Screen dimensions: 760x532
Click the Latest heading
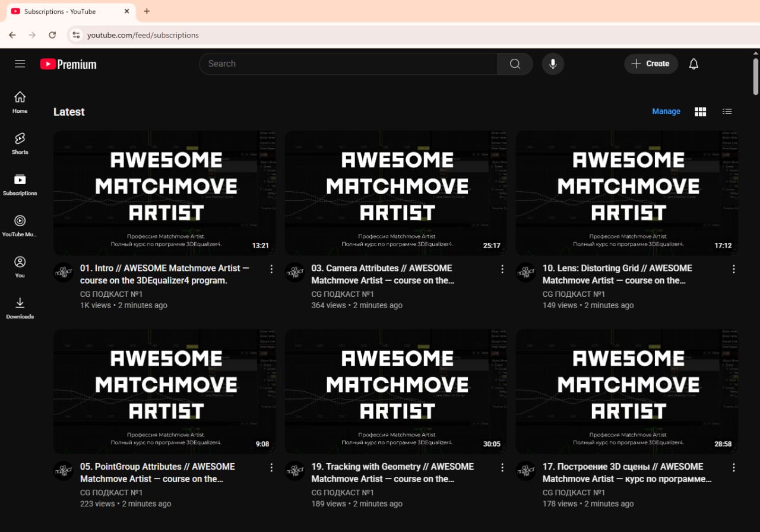(69, 112)
